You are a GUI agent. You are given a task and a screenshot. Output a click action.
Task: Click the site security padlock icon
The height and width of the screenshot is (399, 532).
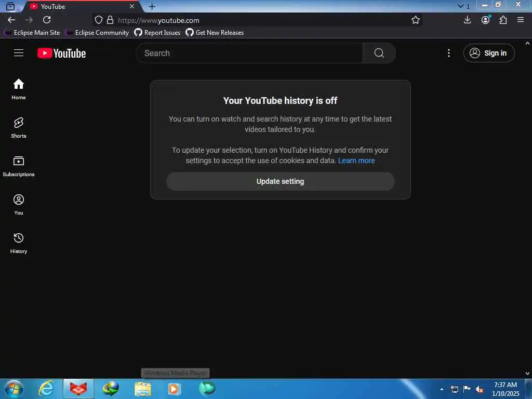click(110, 20)
